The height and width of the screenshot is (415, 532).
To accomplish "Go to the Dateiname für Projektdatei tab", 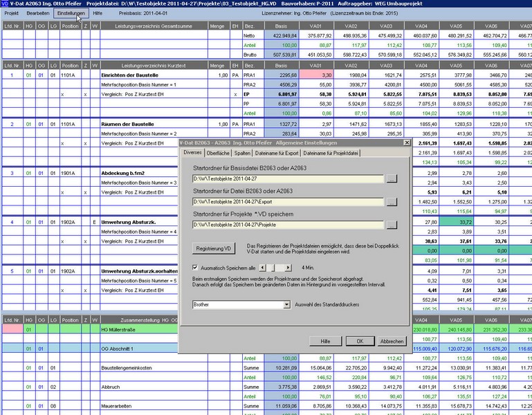I will pyautogui.click(x=331, y=152).
